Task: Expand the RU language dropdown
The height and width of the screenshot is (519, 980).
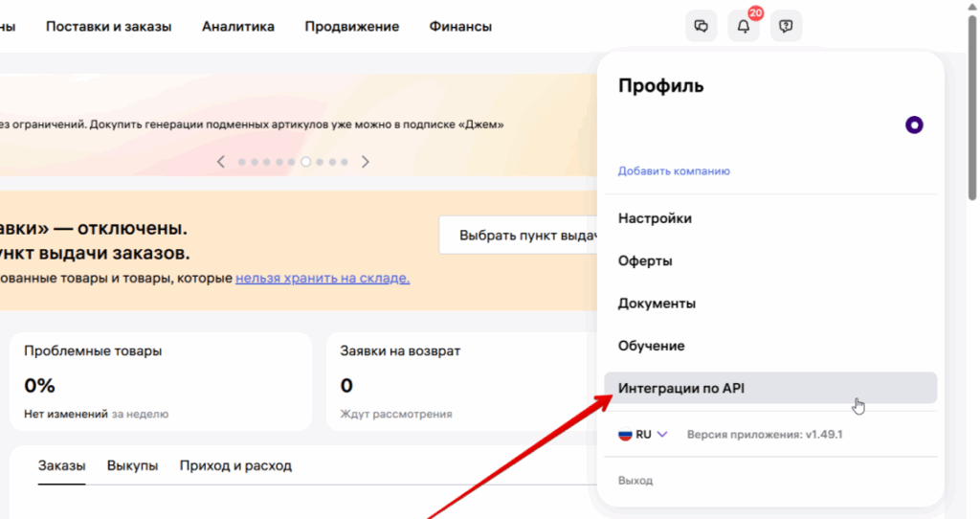Action: click(x=662, y=434)
